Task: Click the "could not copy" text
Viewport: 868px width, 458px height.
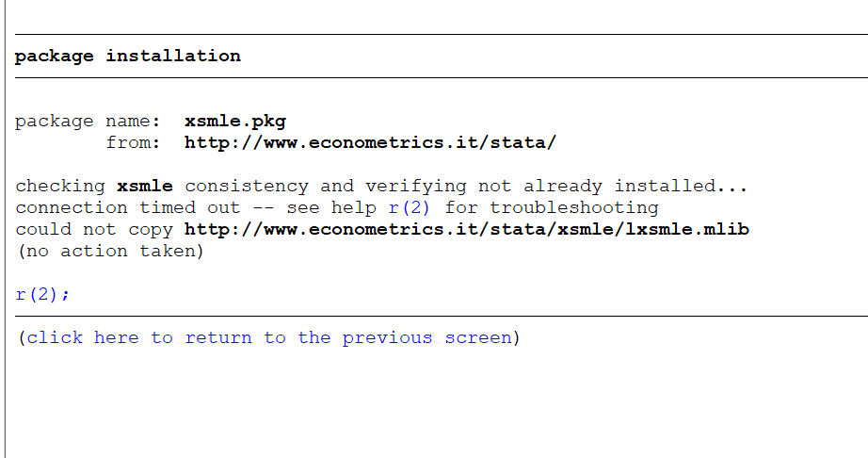Action: coord(94,229)
